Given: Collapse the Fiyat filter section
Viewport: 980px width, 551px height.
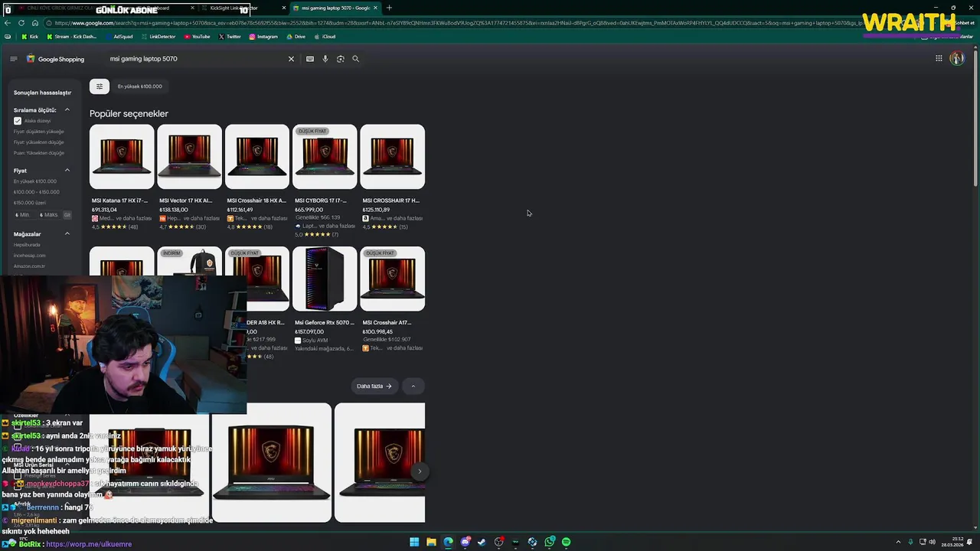Looking at the screenshot, I should (67, 170).
